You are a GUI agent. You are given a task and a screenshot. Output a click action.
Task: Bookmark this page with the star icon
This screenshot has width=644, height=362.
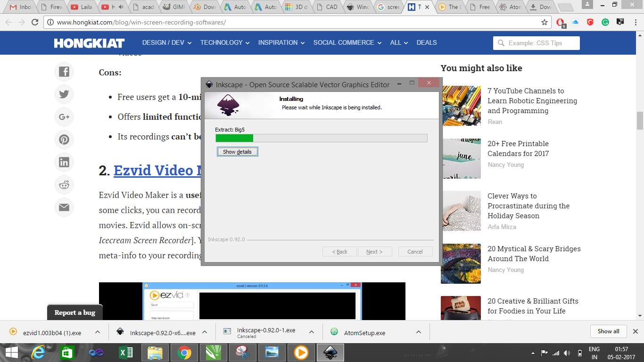tap(545, 22)
